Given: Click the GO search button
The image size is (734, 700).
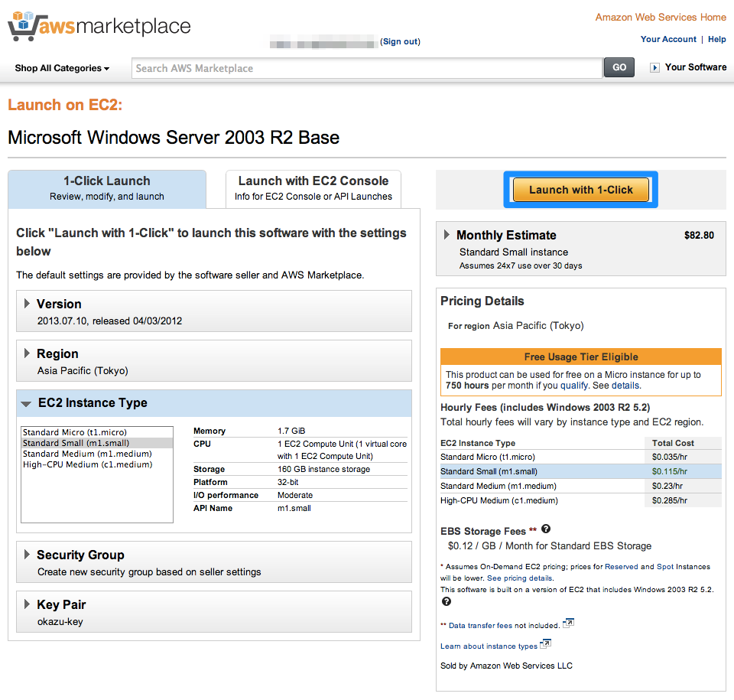Looking at the screenshot, I should click(x=619, y=67).
